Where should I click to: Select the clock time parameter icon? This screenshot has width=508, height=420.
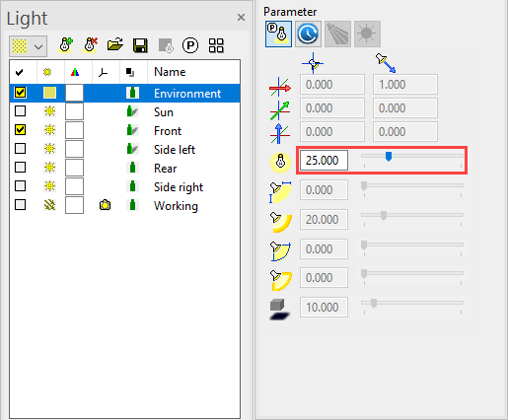click(x=308, y=34)
